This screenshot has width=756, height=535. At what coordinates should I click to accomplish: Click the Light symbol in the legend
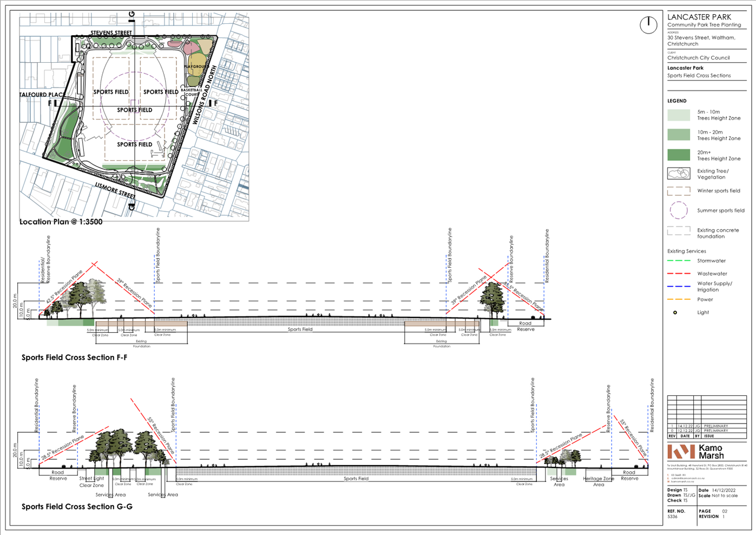675,313
